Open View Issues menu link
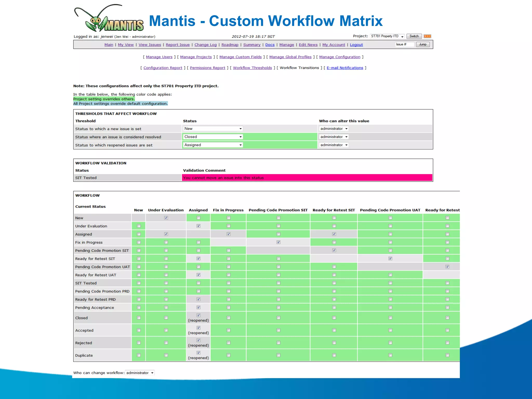This screenshot has height=399, width=532. pyautogui.click(x=150, y=45)
